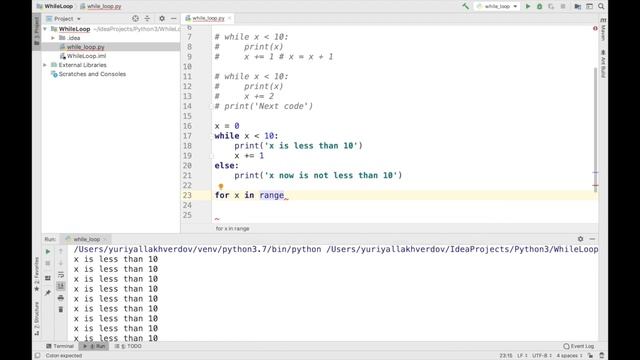This screenshot has height=360, width=640.
Task: Open Search Everywhere magnifier icon
Action: click(601, 6)
